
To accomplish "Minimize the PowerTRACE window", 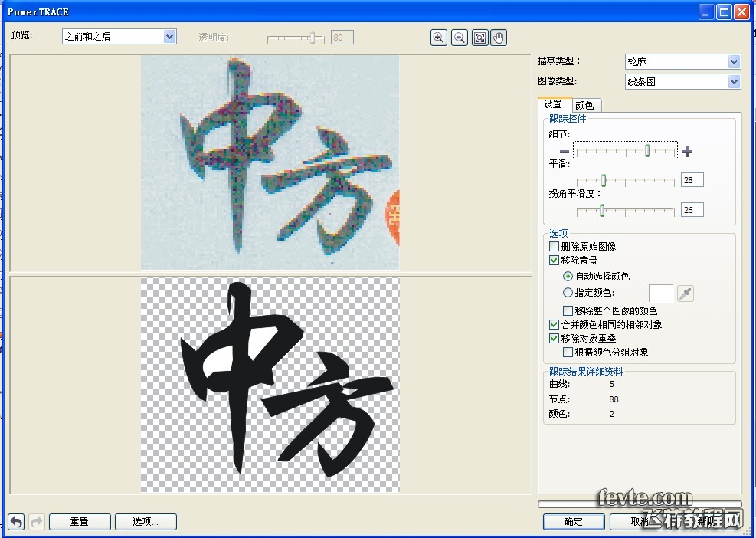I will point(707,11).
